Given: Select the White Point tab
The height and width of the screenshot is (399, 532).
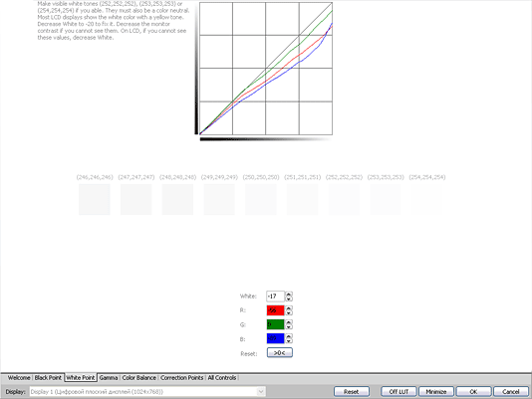Looking at the screenshot, I should point(81,378).
